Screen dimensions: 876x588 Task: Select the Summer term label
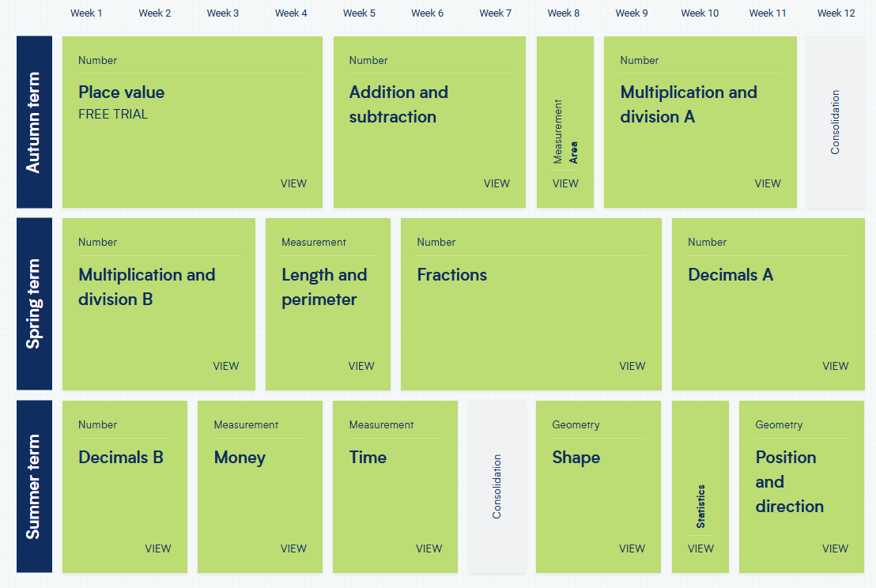pyautogui.click(x=34, y=486)
